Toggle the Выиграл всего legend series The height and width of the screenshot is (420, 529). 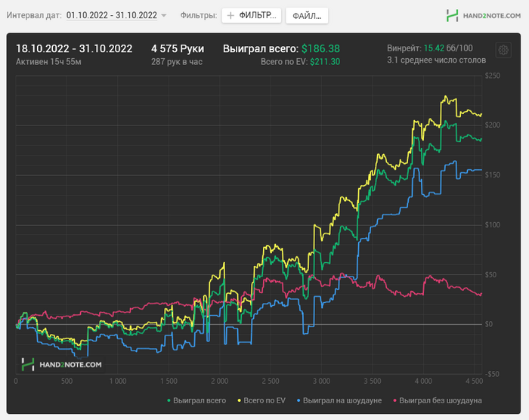(196, 400)
